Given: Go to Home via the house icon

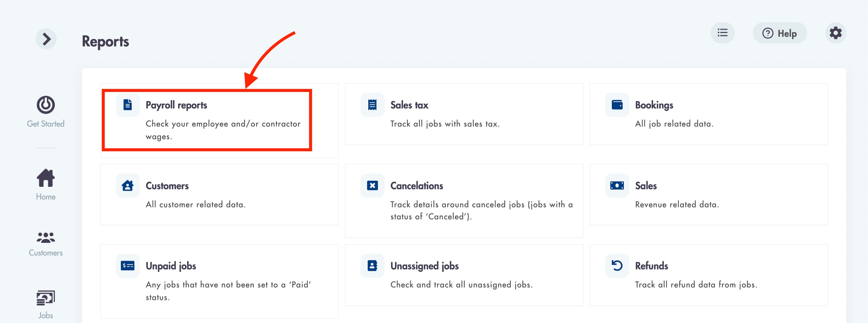Looking at the screenshot, I should [46, 177].
